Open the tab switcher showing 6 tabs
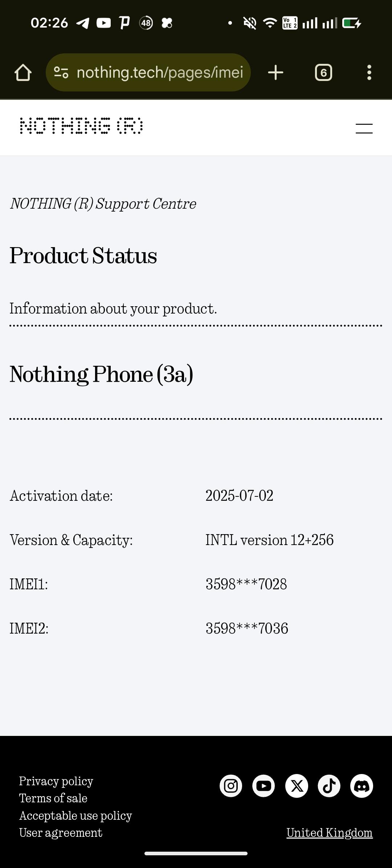Image resolution: width=392 pixels, height=868 pixels. [x=323, y=73]
